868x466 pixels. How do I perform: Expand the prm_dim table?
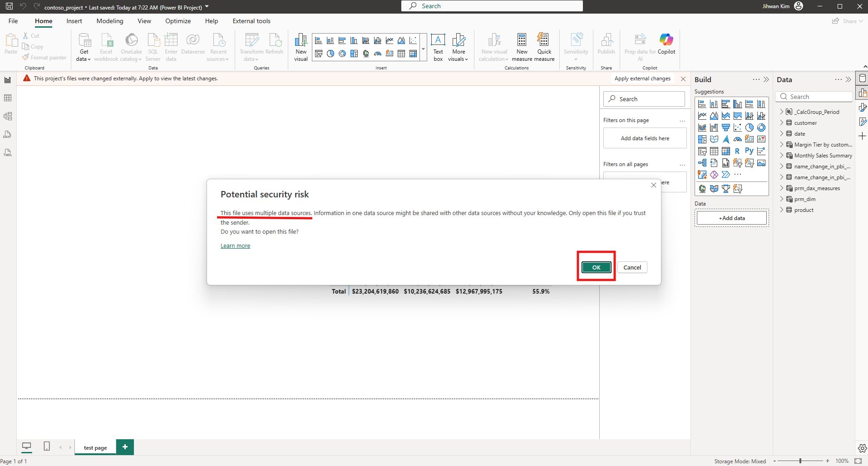point(781,199)
